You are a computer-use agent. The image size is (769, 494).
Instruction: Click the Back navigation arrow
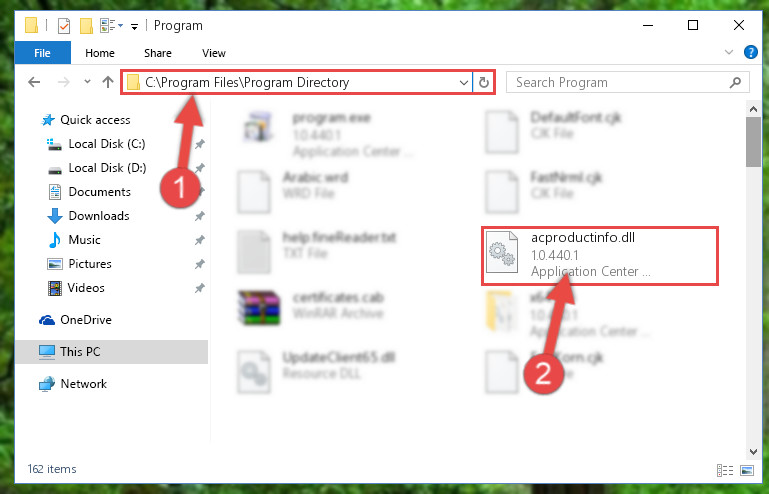click(34, 82)
